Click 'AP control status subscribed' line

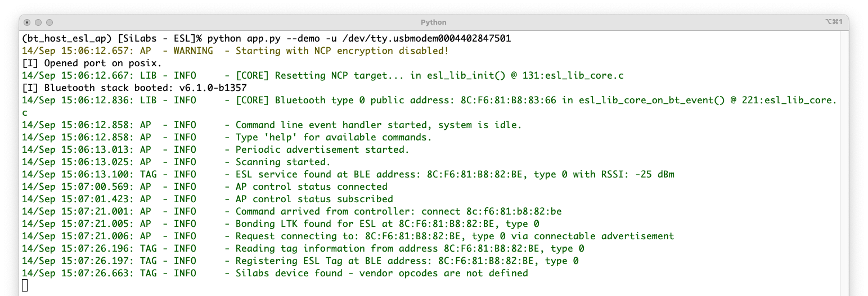click(x=314, y=199)
